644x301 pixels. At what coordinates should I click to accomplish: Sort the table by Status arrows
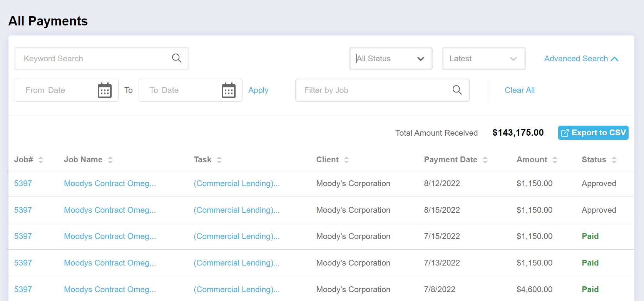614,160
